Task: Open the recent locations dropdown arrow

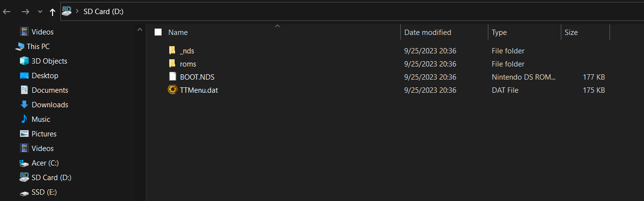Action: tap(39, 12)
